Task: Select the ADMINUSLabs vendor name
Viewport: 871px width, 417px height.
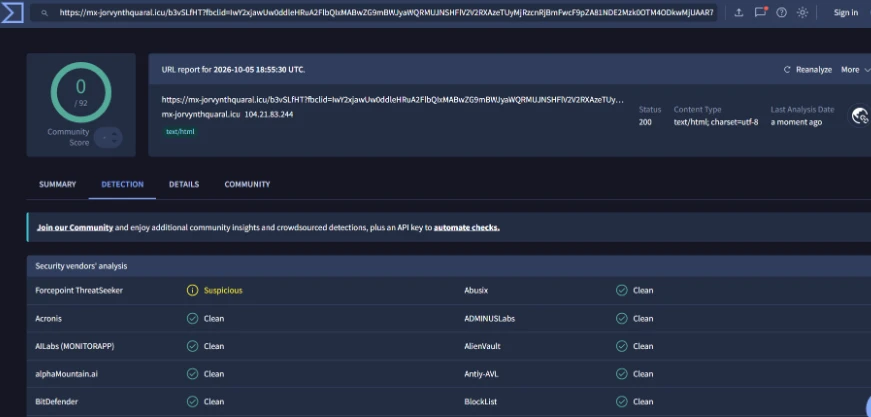Action: point(489,319)
